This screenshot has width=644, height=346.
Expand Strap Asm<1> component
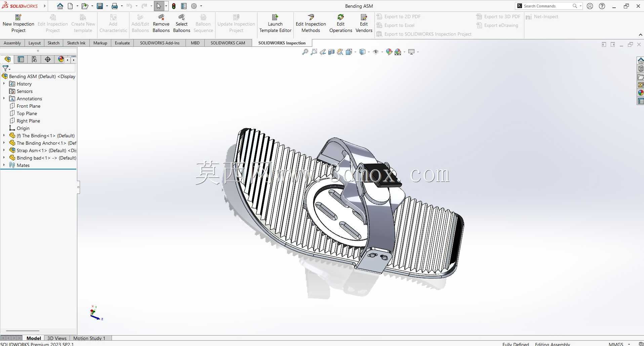pyautogui.click(x=4, y=150)
